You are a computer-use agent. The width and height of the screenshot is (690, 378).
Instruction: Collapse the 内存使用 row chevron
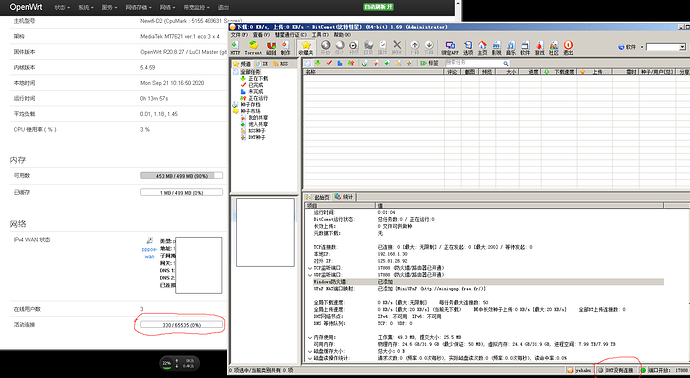click(310, 338)
